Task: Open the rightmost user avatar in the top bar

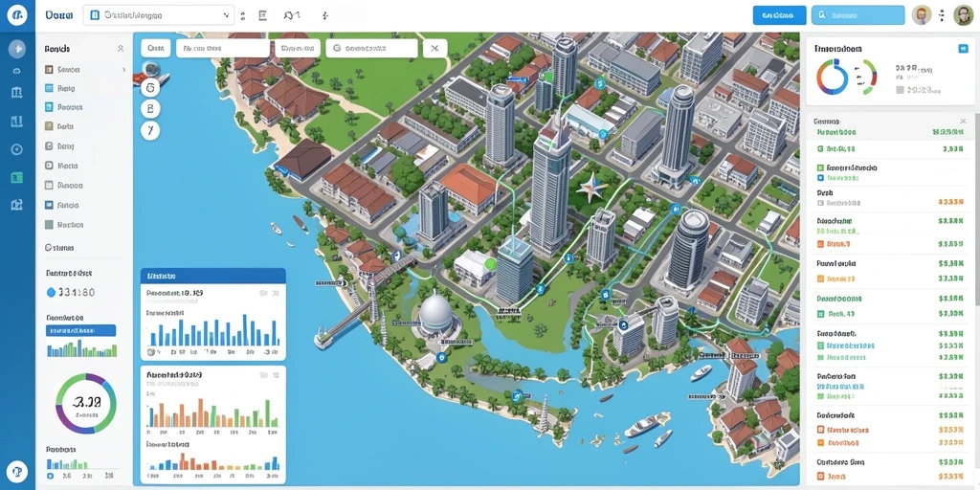Action: coord(963,15)
